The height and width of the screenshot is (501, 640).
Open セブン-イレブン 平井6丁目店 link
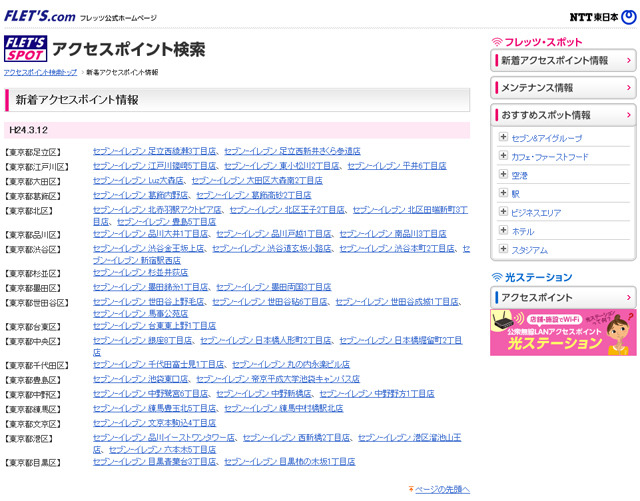point(397,166)
